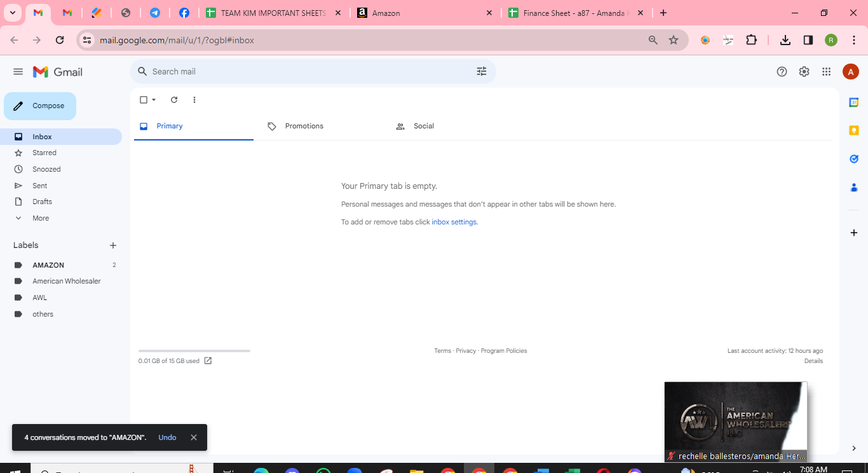This screenshot has height=473, width=868.
Task: Undo moving conversations to AMAZON
Action: [x=167, y=437]
